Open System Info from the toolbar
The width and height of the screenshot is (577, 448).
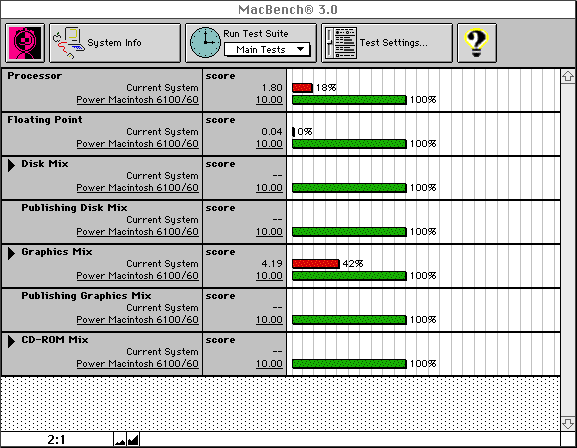(115, 43)
